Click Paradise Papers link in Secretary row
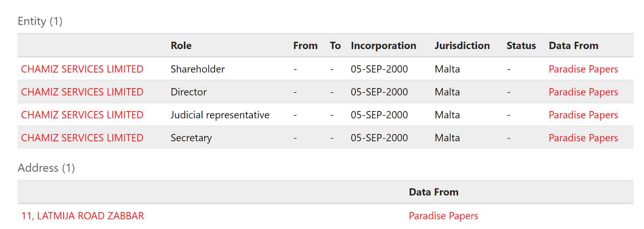 pyautogui.click(x=583, y=138)
